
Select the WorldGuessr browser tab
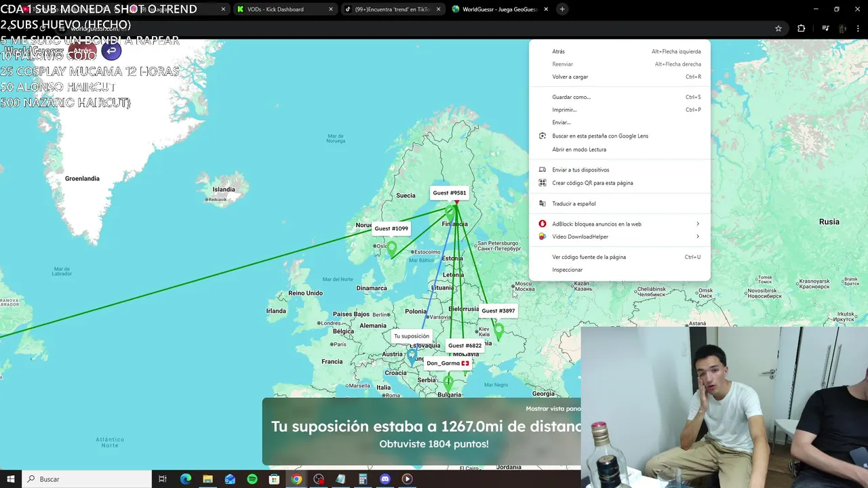[x=500, y=9]
